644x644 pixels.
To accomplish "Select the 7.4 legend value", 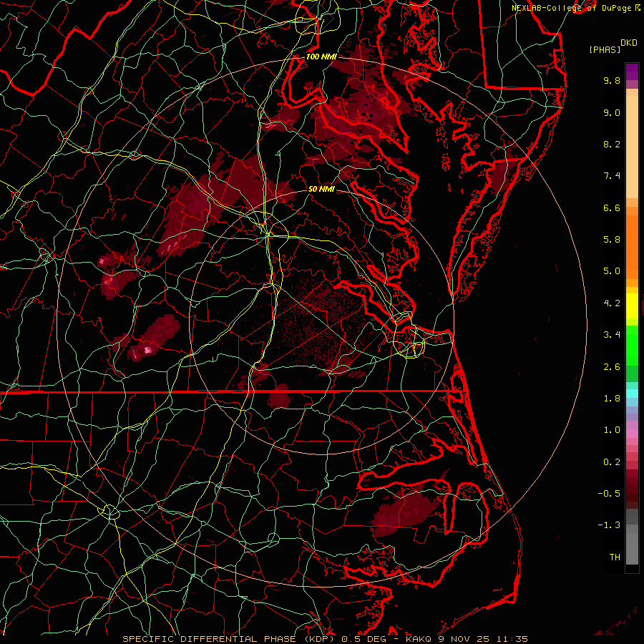I will [x=612, y=176].
